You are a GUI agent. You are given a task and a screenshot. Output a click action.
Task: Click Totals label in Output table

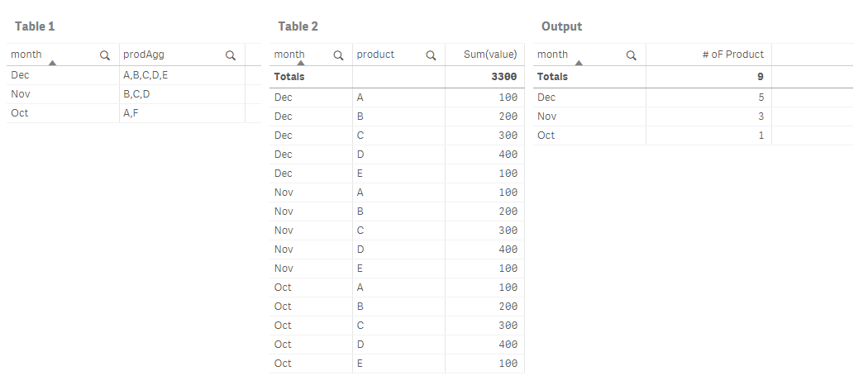pos(552,76)
